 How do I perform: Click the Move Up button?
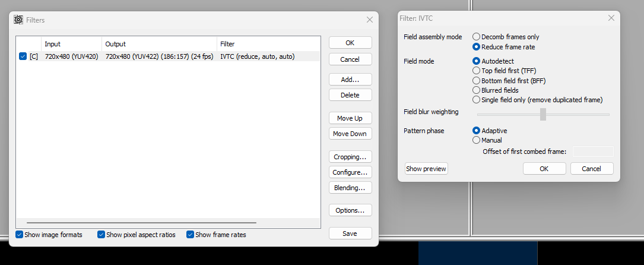350,118
